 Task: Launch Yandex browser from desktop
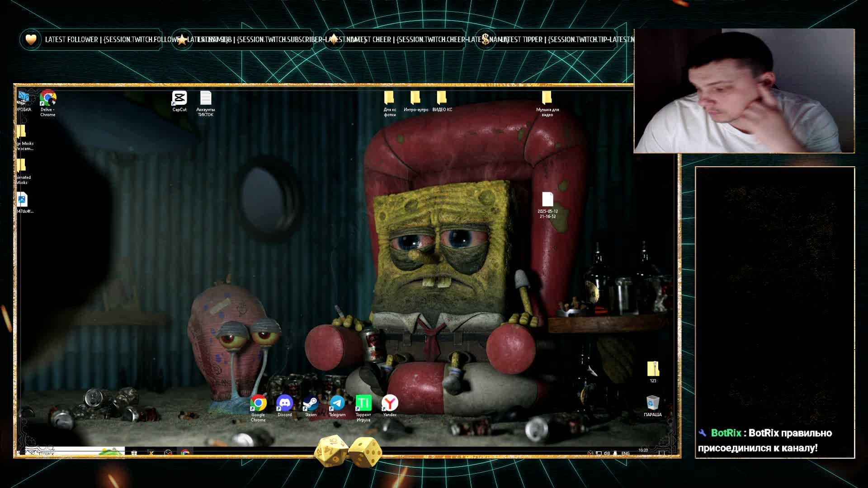pos(390,406)
